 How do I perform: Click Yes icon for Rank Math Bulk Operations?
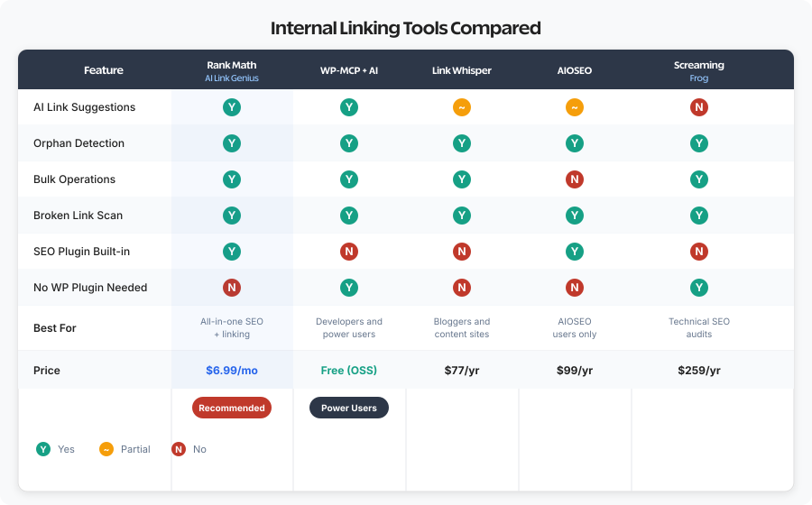(232, 179)
